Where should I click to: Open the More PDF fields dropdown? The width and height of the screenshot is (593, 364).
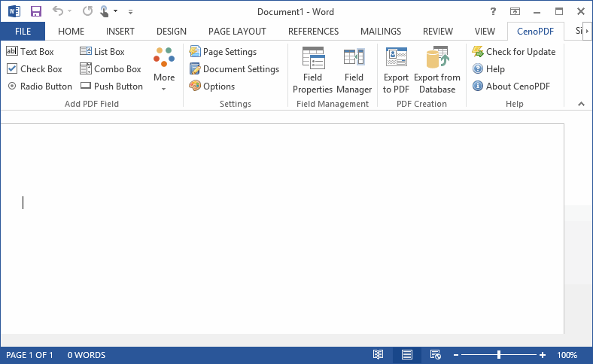coord(164,69)
